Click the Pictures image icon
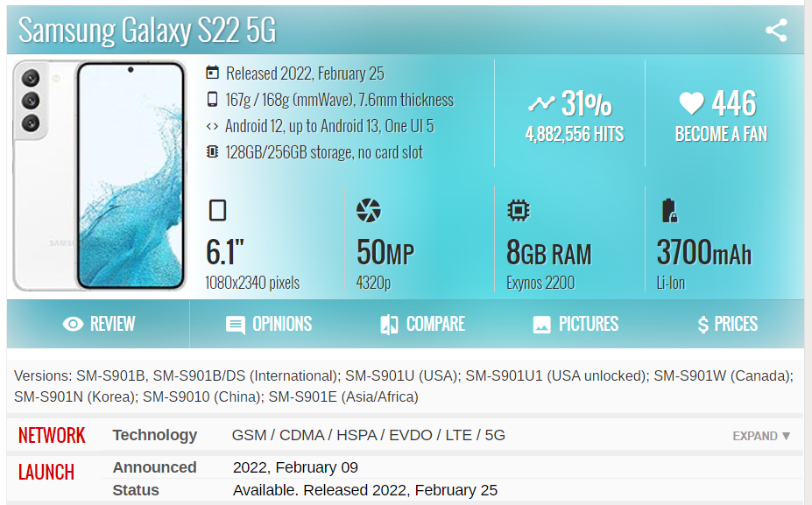812x505 pixels. click(541, 325)
